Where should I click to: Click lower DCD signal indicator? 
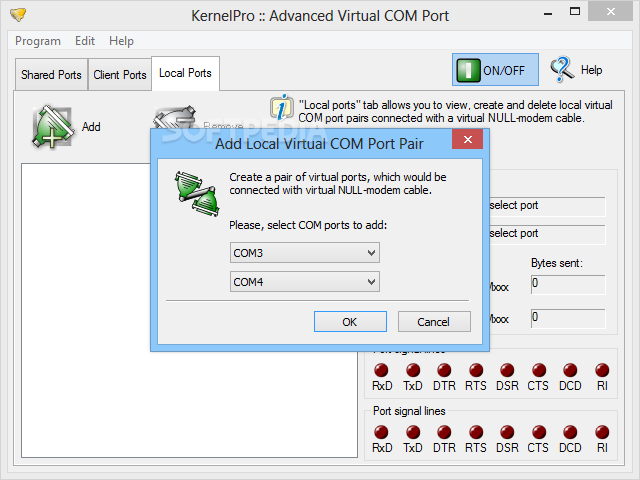click(x=570, y=432)
